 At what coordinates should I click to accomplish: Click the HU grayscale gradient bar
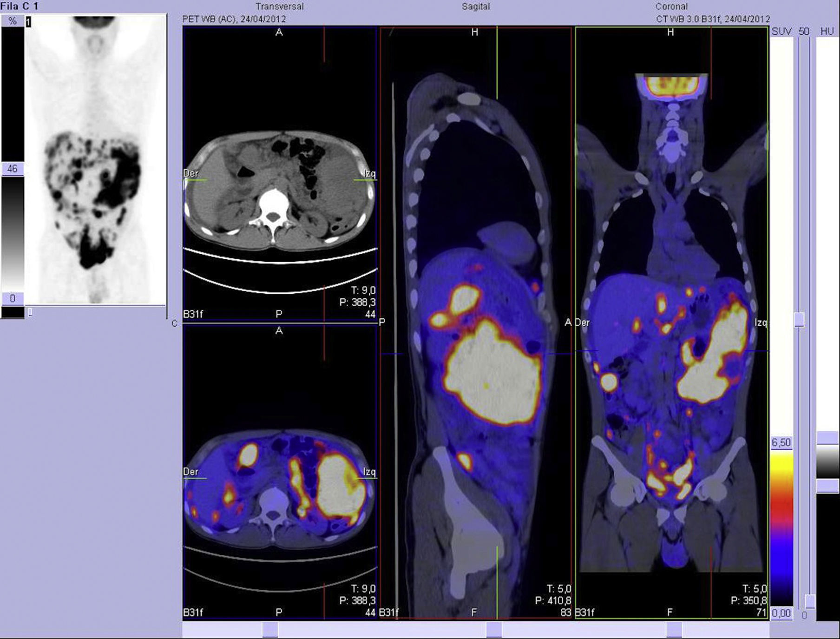[827, 462]
